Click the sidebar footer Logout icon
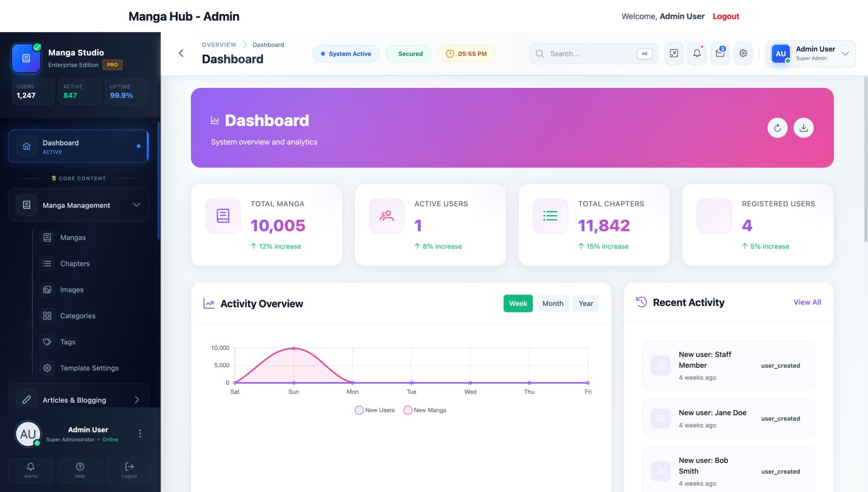This screenshot has width=868, height=492. click(129, 470)
